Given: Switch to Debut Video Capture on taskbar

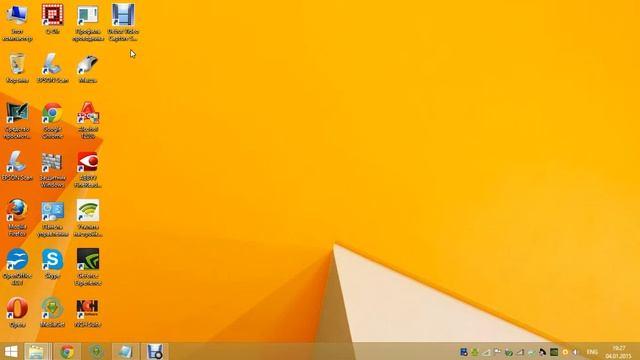Looking at the screenshot, I should pyautogui.click(x=155, y=351).
